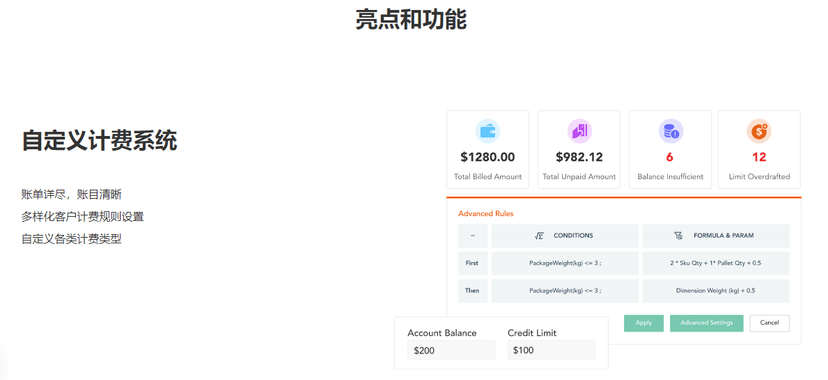Click the orange Limit Overdrafted dollar icon
This screenshot has width=828, height=380.
[759, 131]
